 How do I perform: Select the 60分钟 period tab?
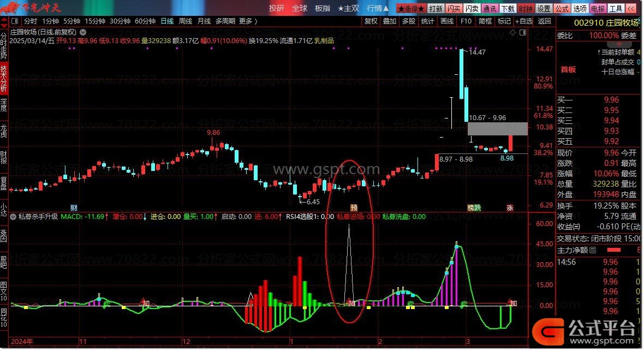(x=145, y=21)
